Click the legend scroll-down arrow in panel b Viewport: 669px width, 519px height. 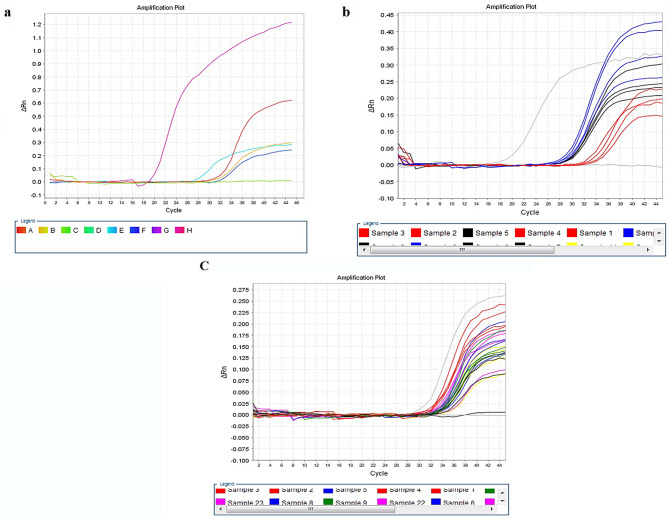click(x=659, y=241)
